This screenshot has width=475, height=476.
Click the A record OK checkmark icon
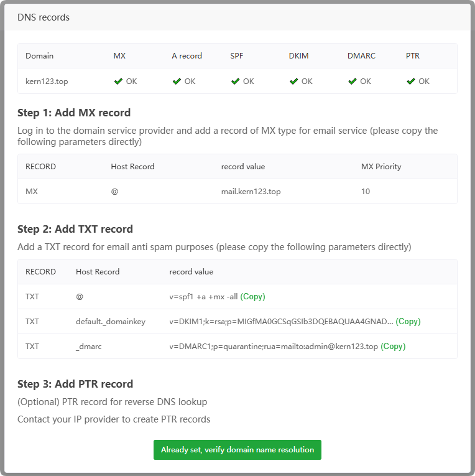(177, 81)
